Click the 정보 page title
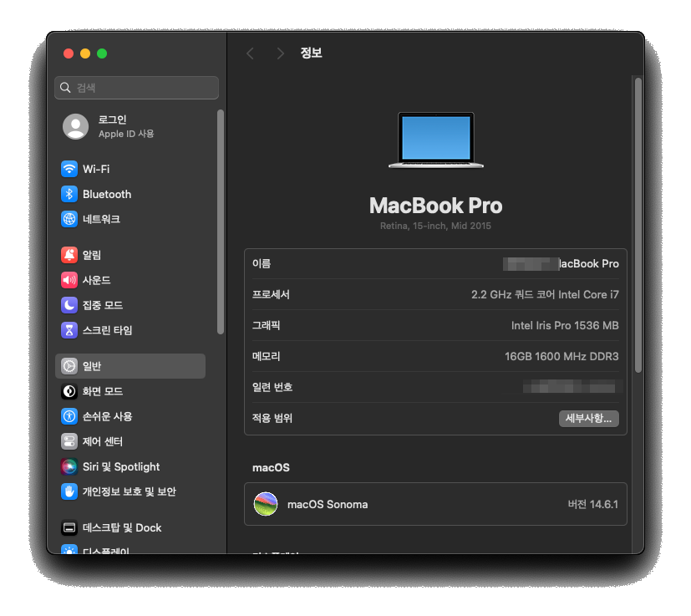 311,53
